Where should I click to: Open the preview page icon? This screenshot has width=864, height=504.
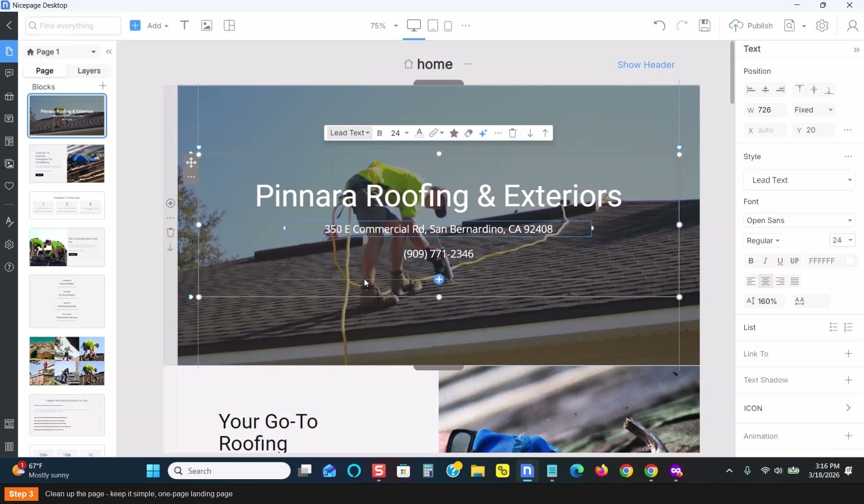point(789,26)
